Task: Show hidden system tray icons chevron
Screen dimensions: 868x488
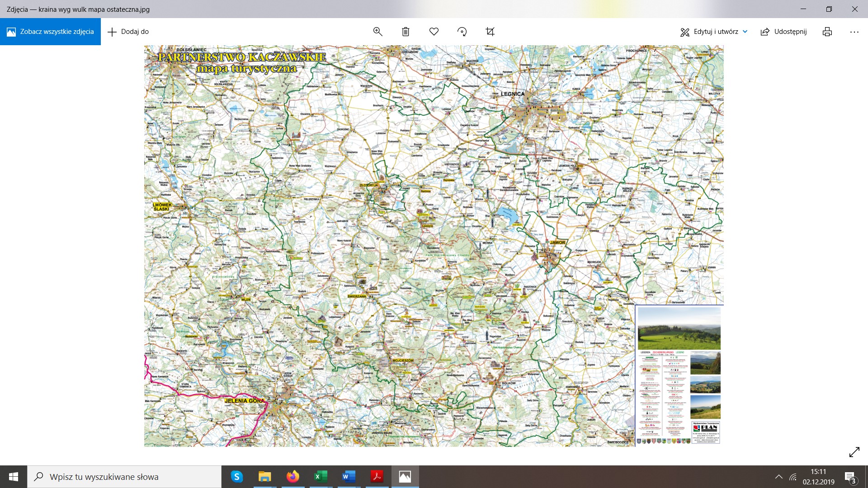Action: [778, 477]
